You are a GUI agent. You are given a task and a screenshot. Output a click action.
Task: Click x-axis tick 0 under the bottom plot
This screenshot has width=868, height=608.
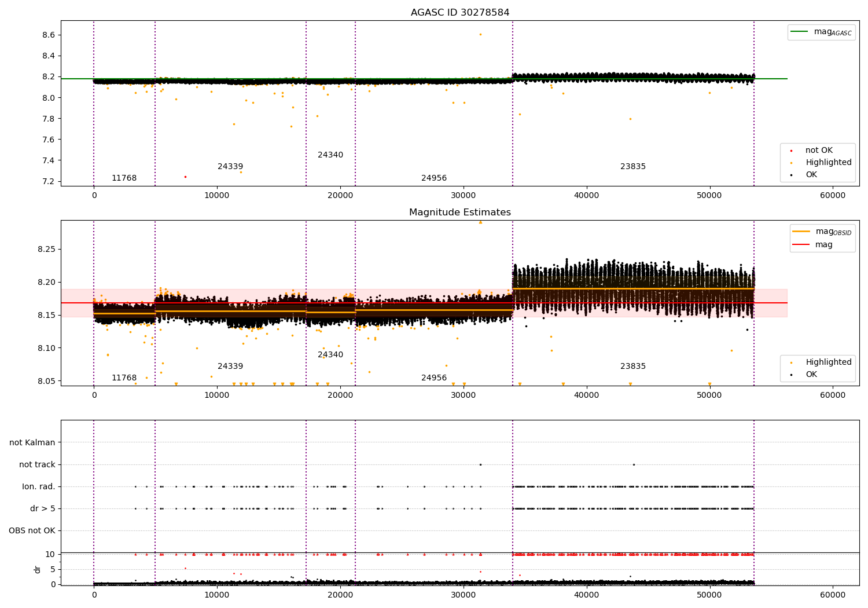pyautogui.click(x=94, y=594)
